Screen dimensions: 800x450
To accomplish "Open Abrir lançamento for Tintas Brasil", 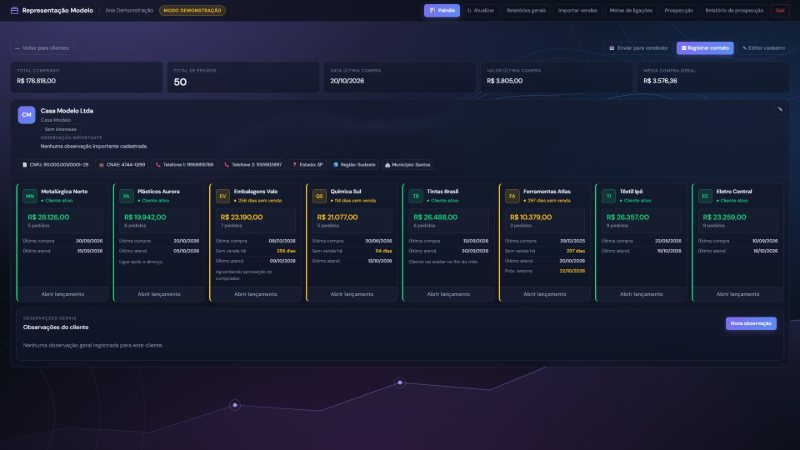I will [448, 294].
